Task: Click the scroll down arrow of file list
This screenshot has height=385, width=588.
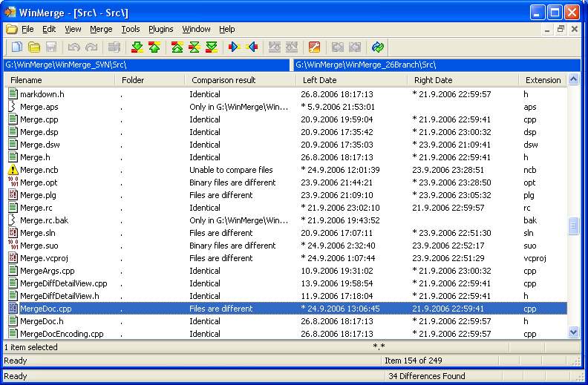Action: [x=573, y=332]
